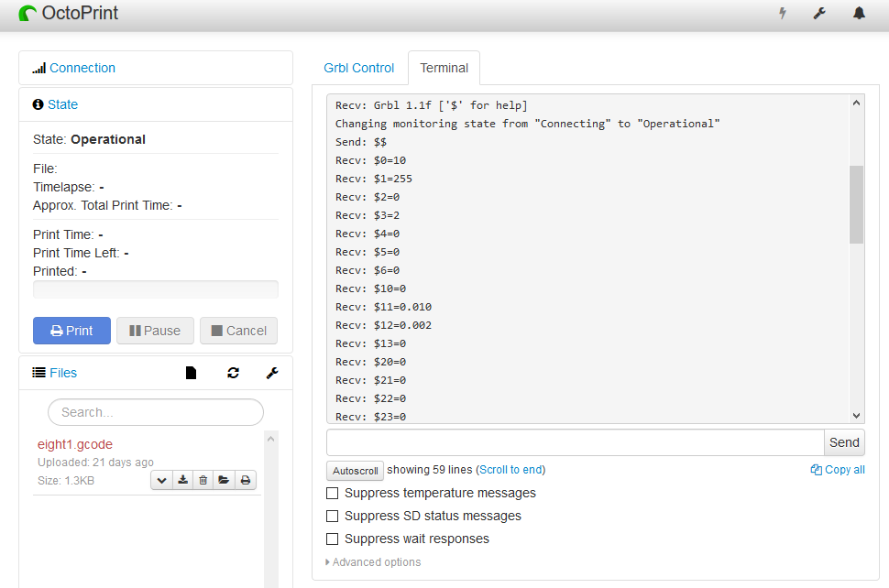Collapse the Files panel
This screenshot has height=588, width=889.
pyautogui.click(x=63, y=373)
